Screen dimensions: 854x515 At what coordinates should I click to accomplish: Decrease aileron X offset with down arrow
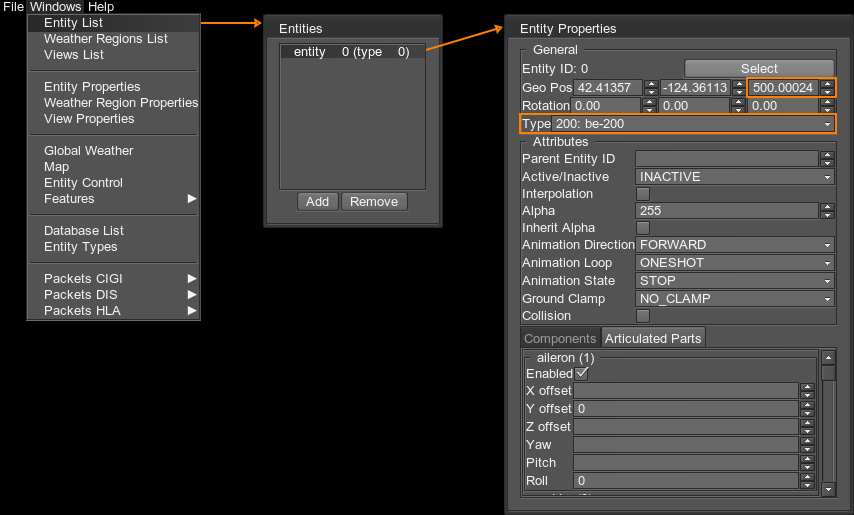(x=807, y=395)
